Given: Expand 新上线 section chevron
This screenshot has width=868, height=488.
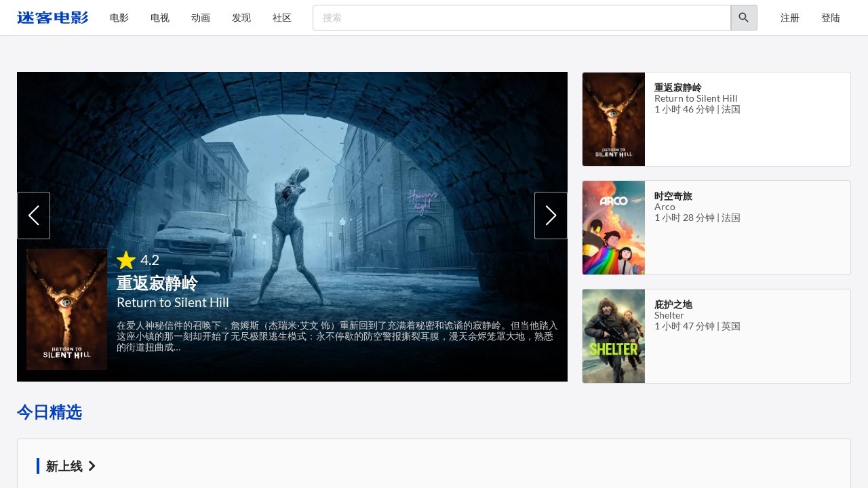Looking at the screenshot, I should coord(92,466).
